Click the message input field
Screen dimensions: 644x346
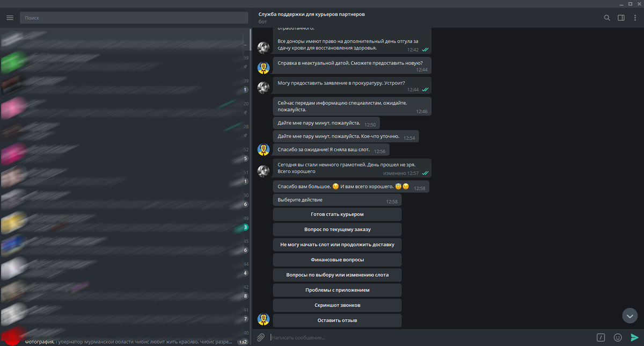[431, 337]
